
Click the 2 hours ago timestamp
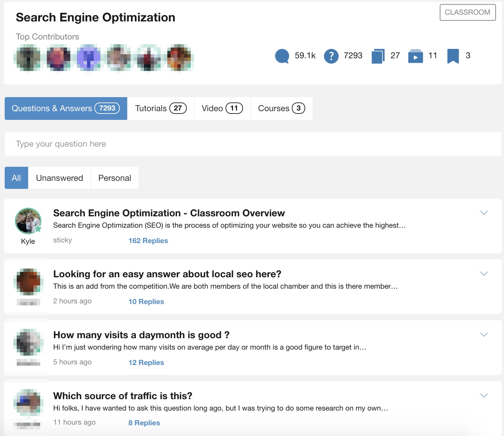[72, 301]
